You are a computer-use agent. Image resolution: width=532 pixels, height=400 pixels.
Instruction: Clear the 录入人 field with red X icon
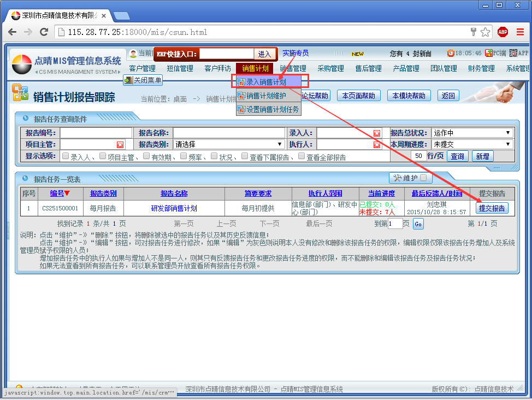376,133
